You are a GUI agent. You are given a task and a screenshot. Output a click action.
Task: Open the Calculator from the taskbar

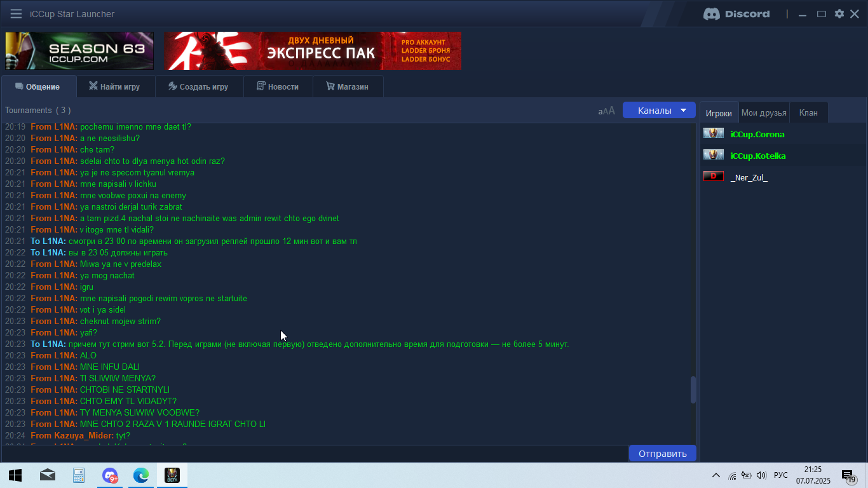[x=79, y=475]
